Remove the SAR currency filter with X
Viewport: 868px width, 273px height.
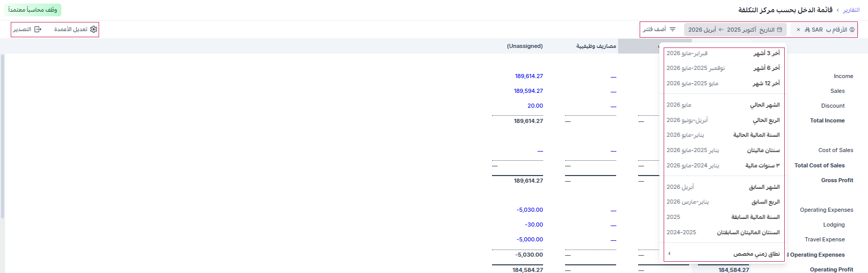tap(798, 30)
